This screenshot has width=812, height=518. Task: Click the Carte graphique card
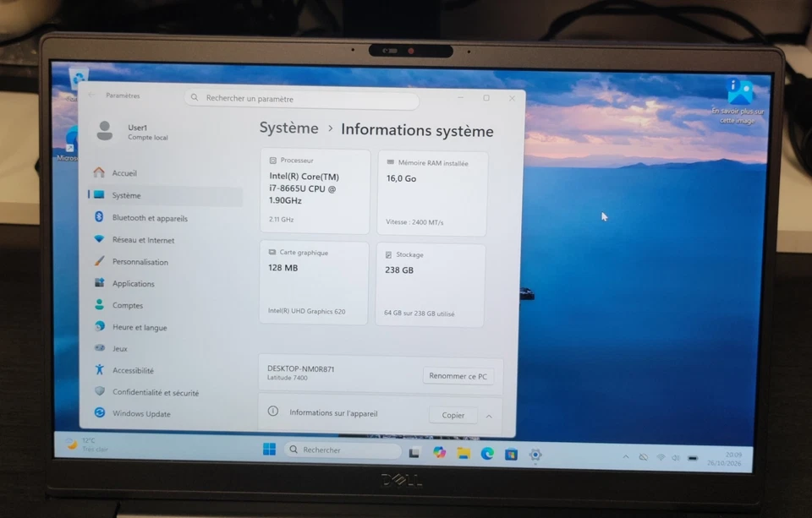[314, 283]
